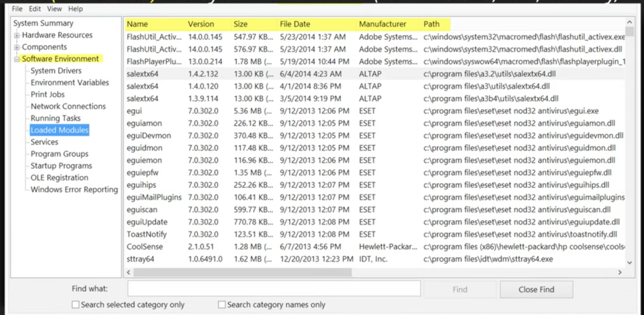Image resolution: width=644 pixels, height=315 pixels.
Task: Select the eguiemon module row
Action: (x=375, y=160)
